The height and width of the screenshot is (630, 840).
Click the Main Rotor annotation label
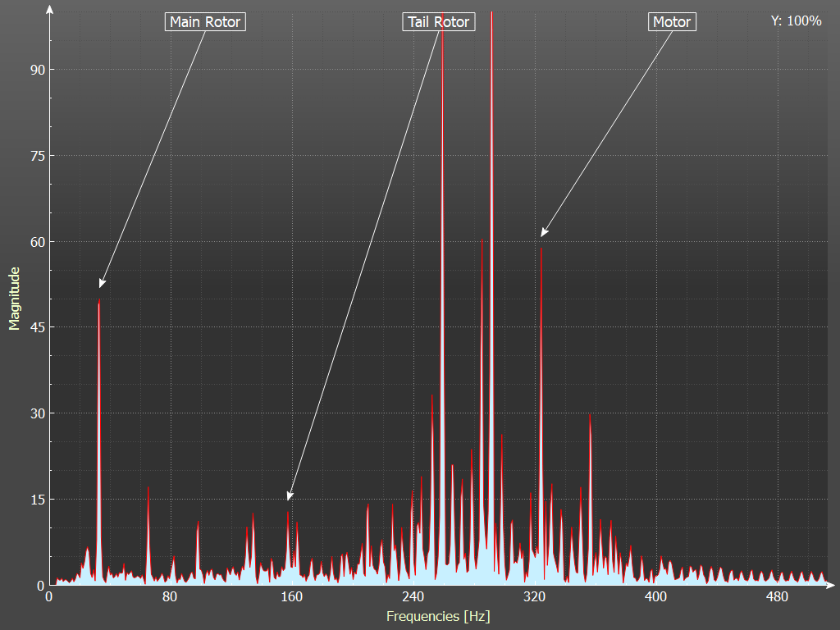point(205,22)
